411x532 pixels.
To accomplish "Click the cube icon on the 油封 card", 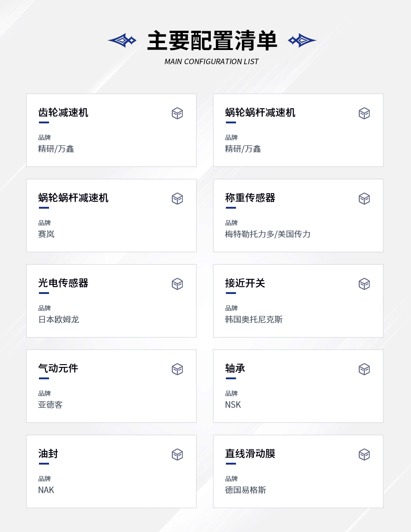I will pos(177,454).
